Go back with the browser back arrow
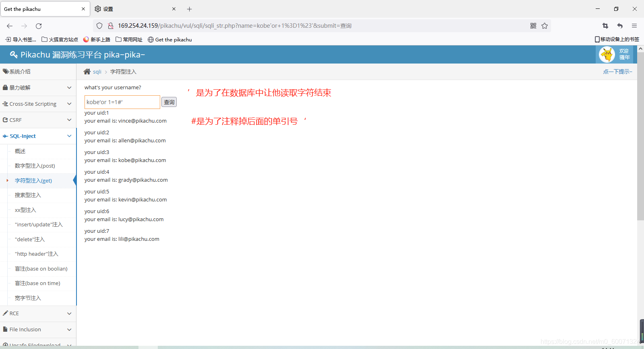 pos(10,26)
